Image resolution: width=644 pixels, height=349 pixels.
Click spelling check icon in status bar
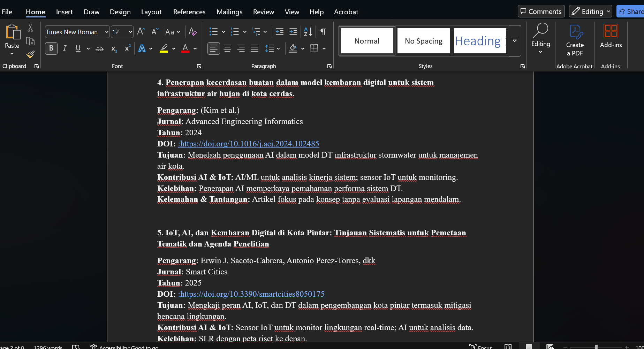point(76,347)
